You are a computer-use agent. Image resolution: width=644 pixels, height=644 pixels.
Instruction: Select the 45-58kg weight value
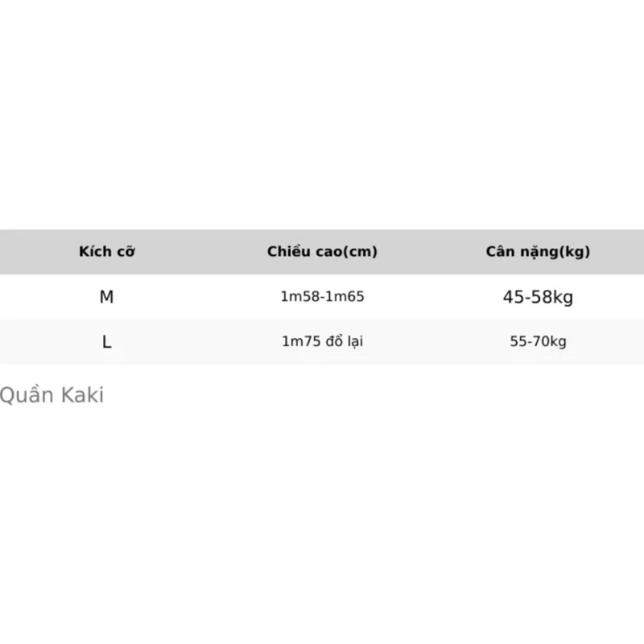pos(538,298)
